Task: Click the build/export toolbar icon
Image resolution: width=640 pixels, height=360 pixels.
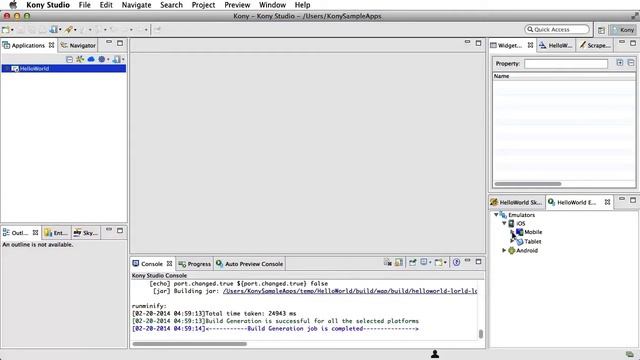Action: [x=53, y=30]
